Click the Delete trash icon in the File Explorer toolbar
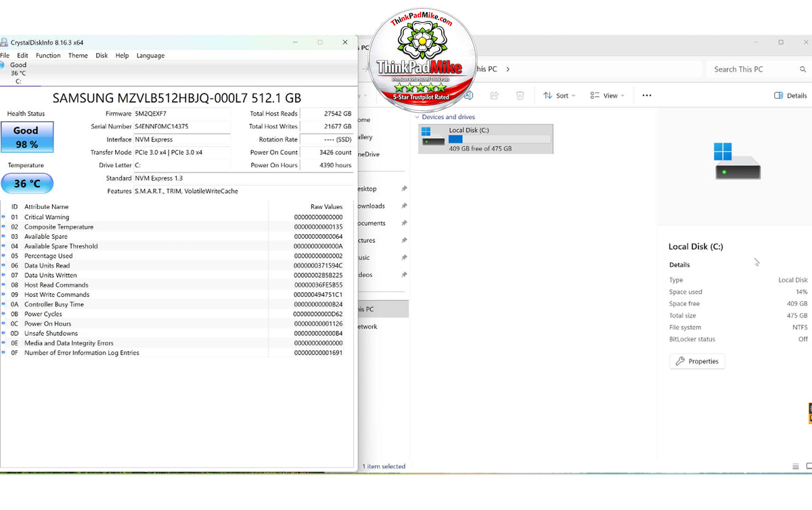The width and height of the screenshot is (812, 510). click(x=520, y=95)
